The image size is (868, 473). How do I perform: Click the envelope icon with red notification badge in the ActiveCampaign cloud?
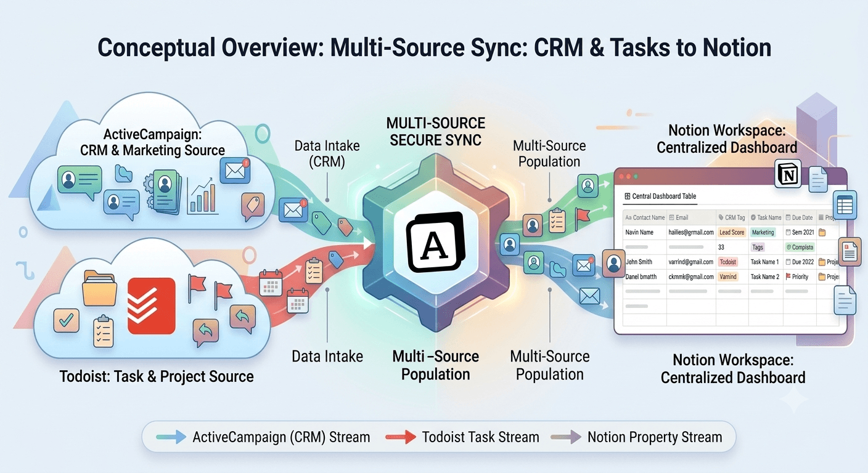point(237,171)
